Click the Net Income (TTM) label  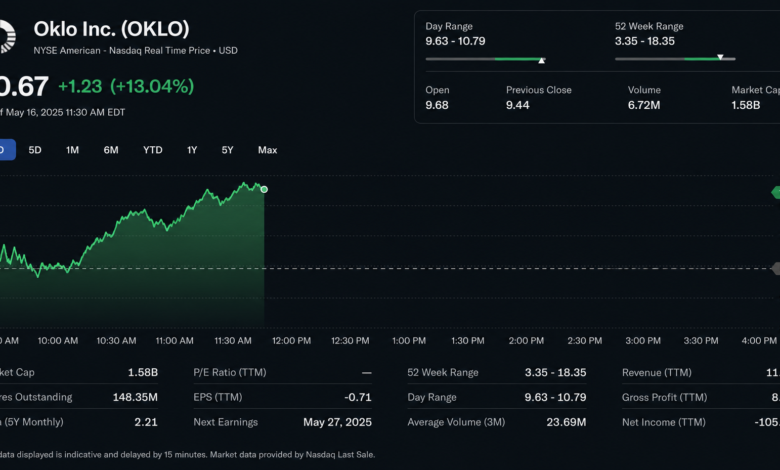click(x=664, y=422)
